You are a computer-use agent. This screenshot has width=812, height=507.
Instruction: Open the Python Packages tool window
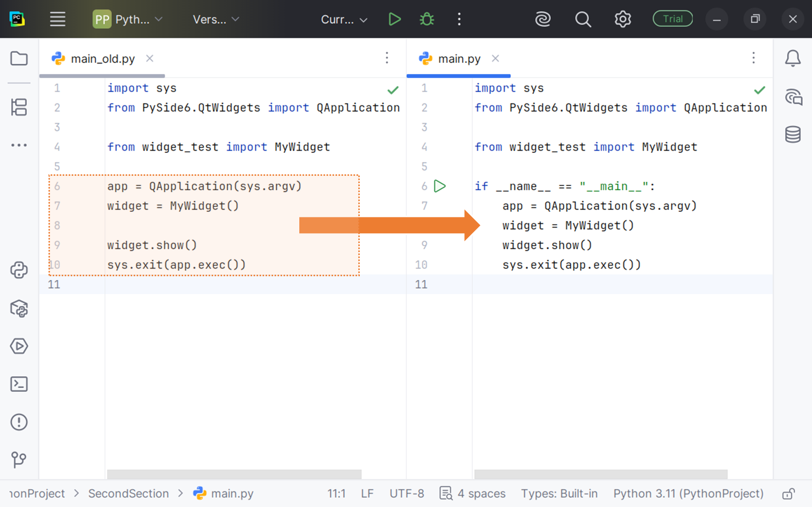click(x=19, y=308)
